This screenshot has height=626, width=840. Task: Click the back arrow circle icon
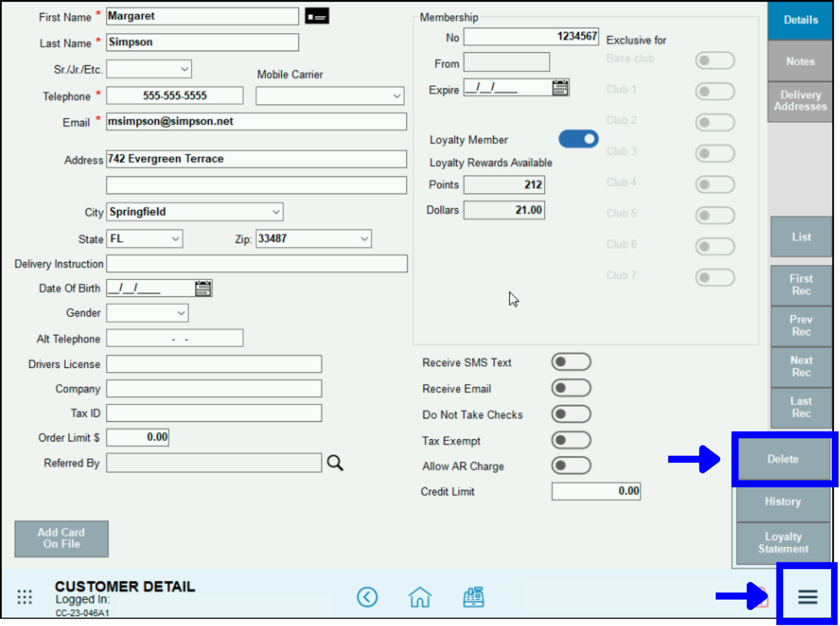coord(367,597)
